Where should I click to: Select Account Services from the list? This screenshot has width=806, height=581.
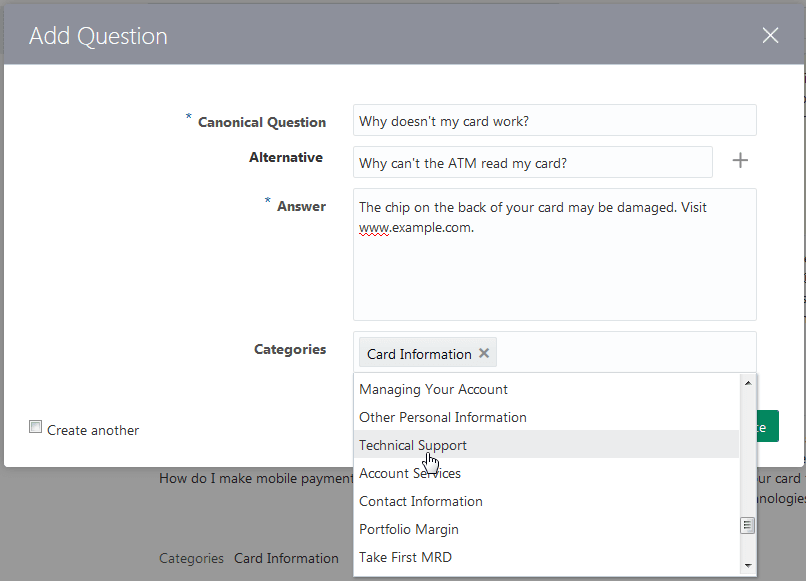point(409,473)
